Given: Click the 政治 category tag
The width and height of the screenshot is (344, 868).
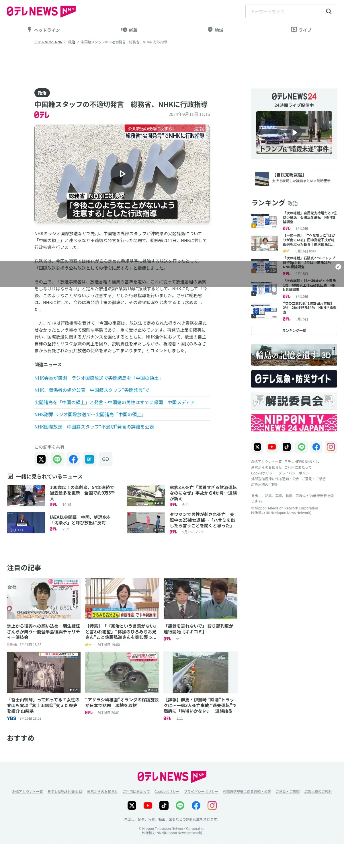Looking at the screenshot, I should 42,93.
